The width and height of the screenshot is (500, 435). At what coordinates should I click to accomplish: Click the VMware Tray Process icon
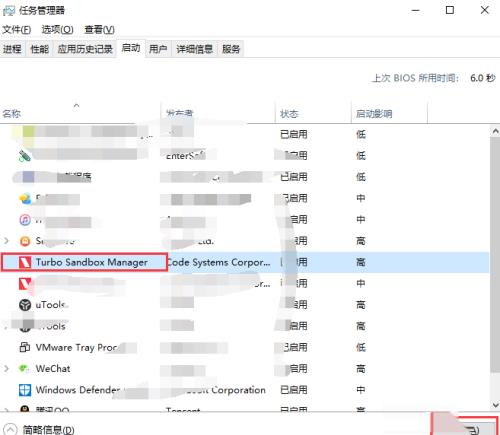coord(25,347)
